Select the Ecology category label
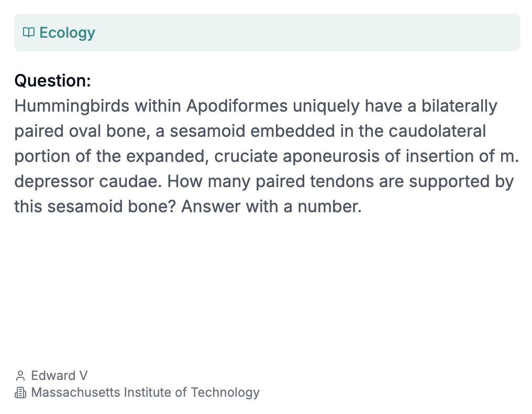 (x=67, y=32)
